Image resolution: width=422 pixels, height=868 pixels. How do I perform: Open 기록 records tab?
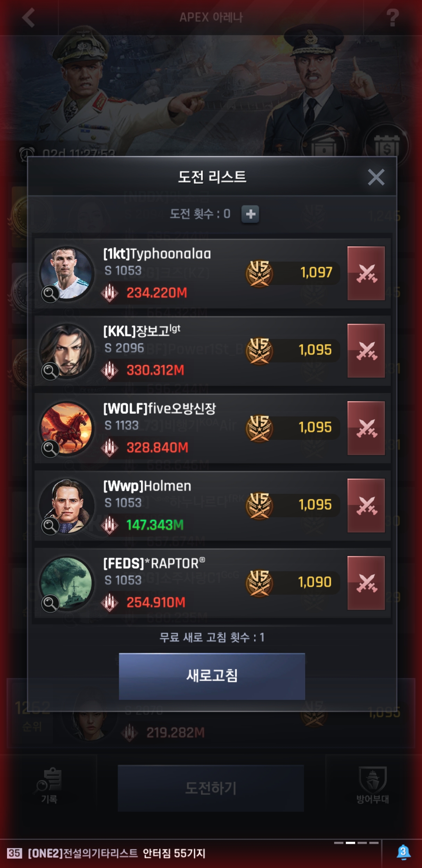click(49, 786)
